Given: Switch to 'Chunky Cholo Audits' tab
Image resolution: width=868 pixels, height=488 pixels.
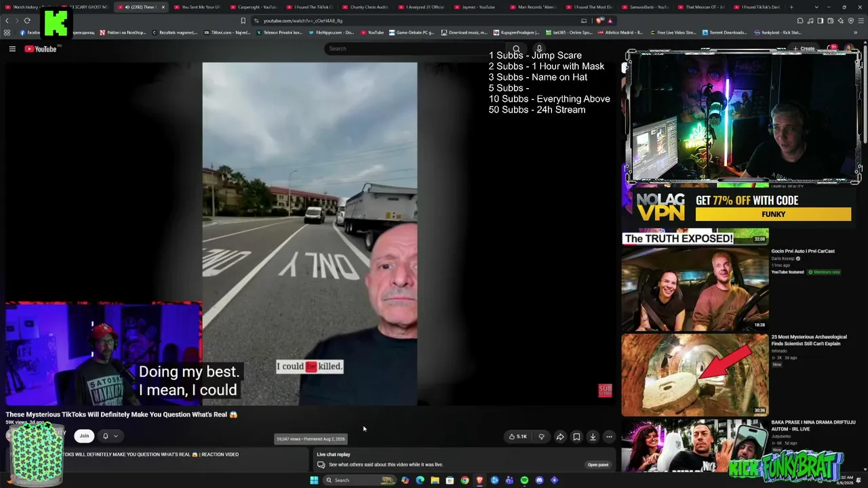Looking at the screenshot, I should point(366,7).
